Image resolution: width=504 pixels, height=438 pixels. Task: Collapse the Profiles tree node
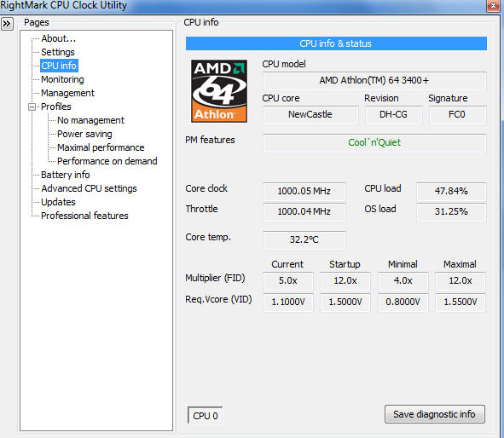pos(32,107)
